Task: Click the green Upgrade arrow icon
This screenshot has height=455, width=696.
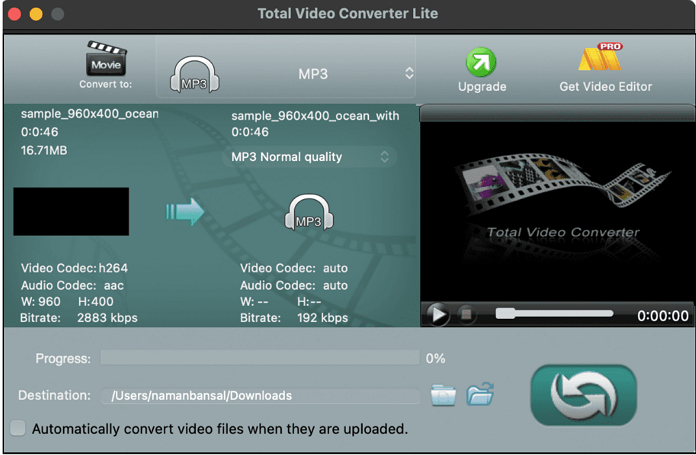Action: point(480,62)
